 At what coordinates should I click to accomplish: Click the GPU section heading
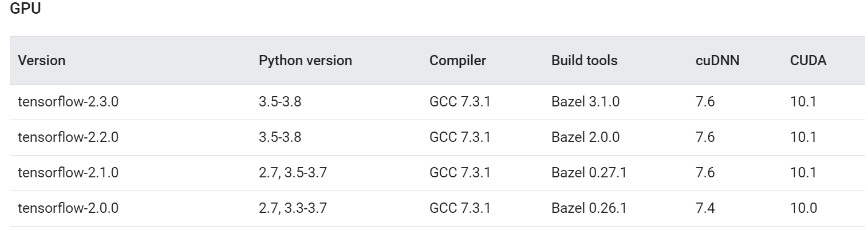[x=25, y=12]
